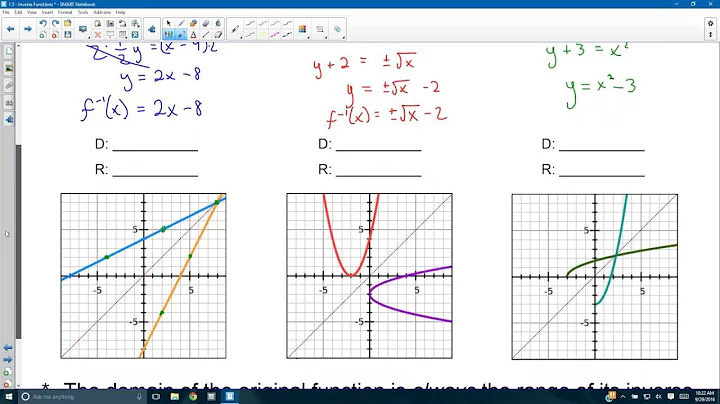Go to previous page with toolbar back arrow
The height and width of the screenshot is (404, 720).
click(x=11, y=29)
